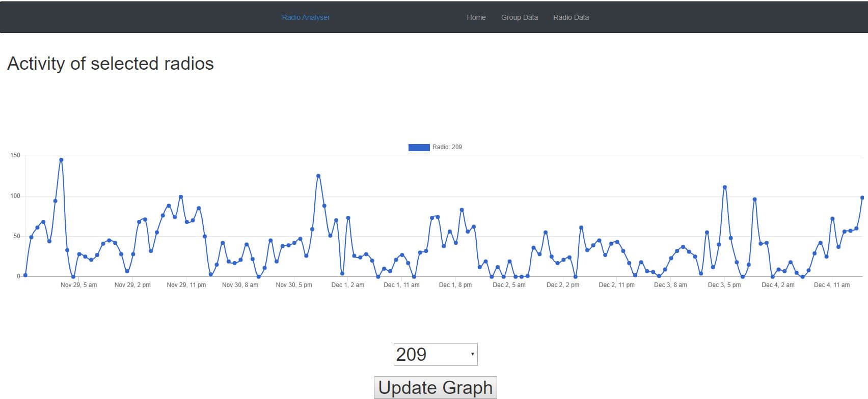
Task: Click the 'Radio: 209' legend label
Action: click(447, 147)
